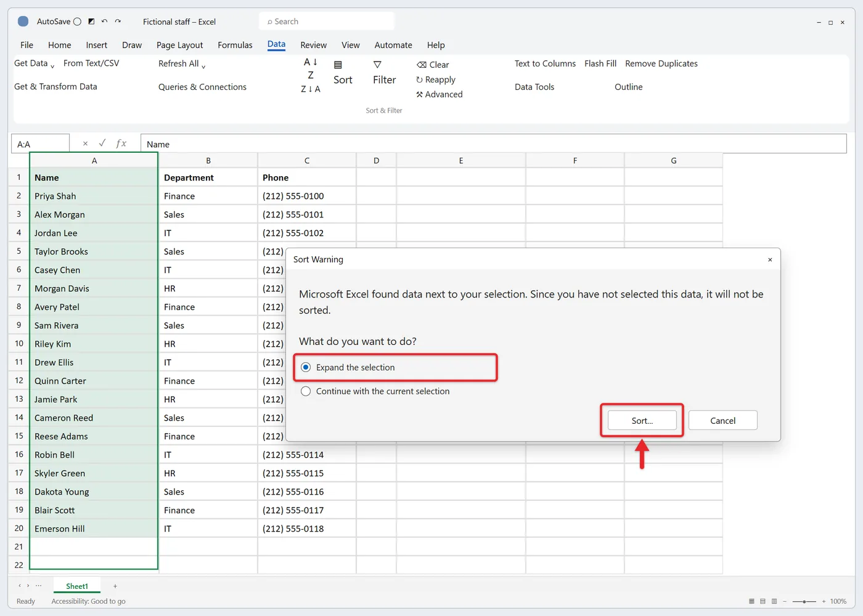The image size is (863, 616).
Task: Click the Sort A to Z icon
Action: tap(310, 68)
